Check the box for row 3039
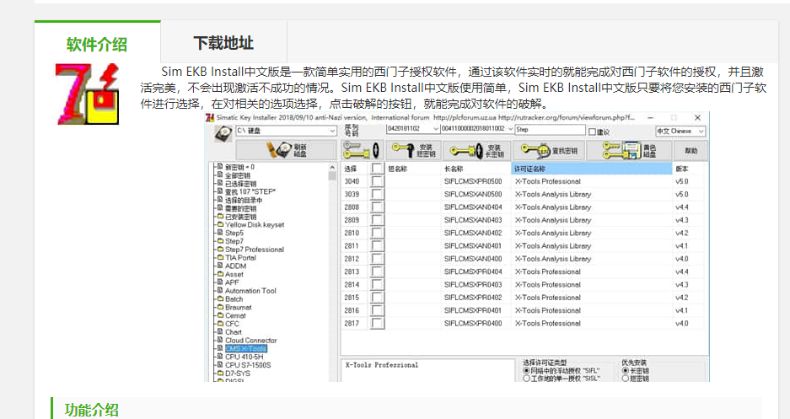 coord(377,194)
